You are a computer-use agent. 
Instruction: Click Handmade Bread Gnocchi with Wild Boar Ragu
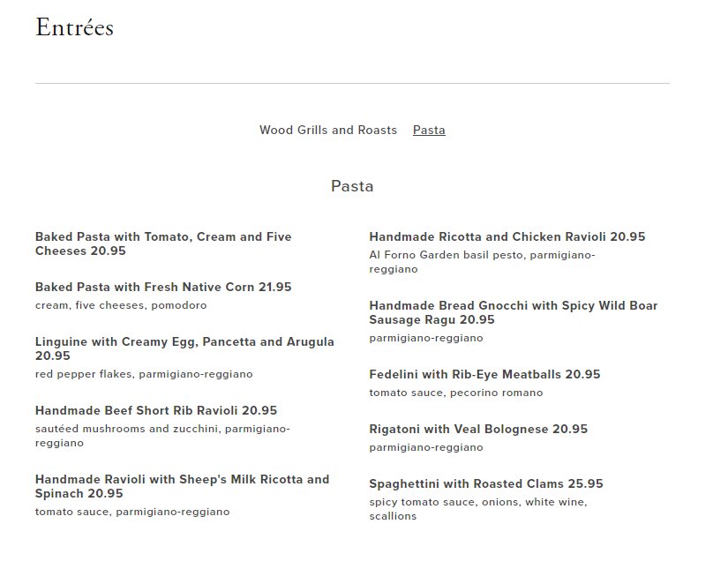514,312
